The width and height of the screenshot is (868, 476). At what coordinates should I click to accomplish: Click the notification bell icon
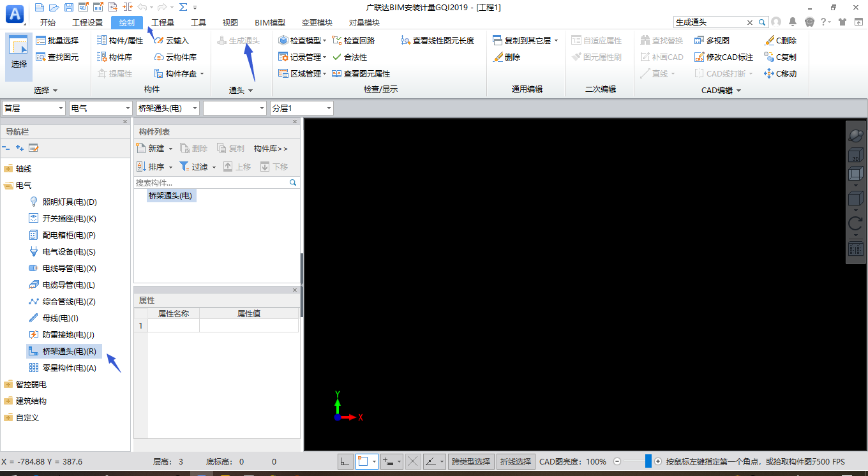point(793,22)
